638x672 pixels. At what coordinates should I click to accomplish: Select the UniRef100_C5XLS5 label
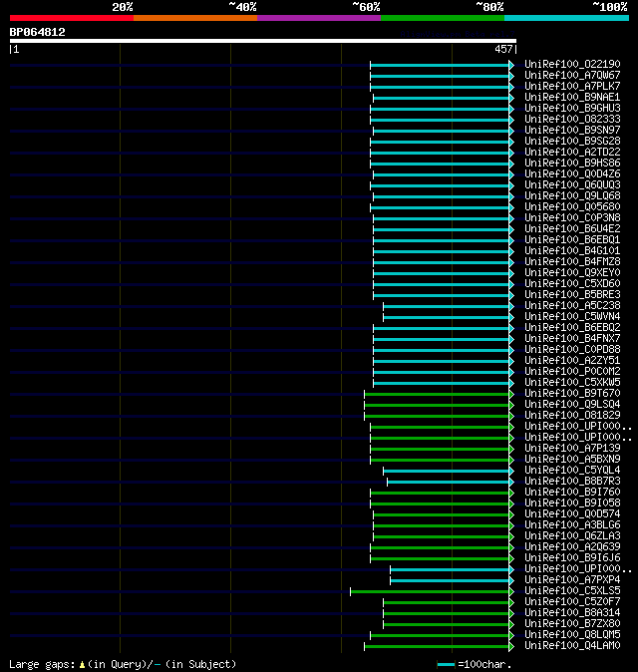tap(572, 591)
